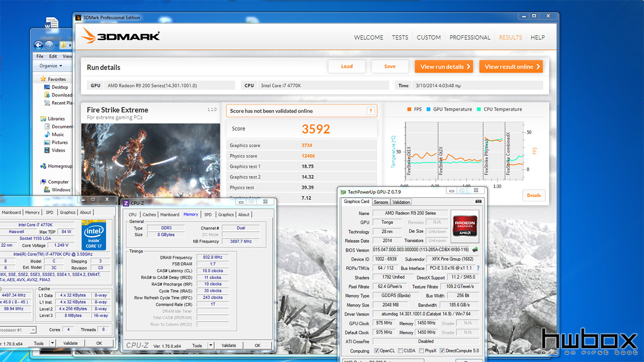The width and height of the screenshot is (644, 362).
Task: Toggle the PhysX checkbox in GPU-Z
Action: point(421,351)
